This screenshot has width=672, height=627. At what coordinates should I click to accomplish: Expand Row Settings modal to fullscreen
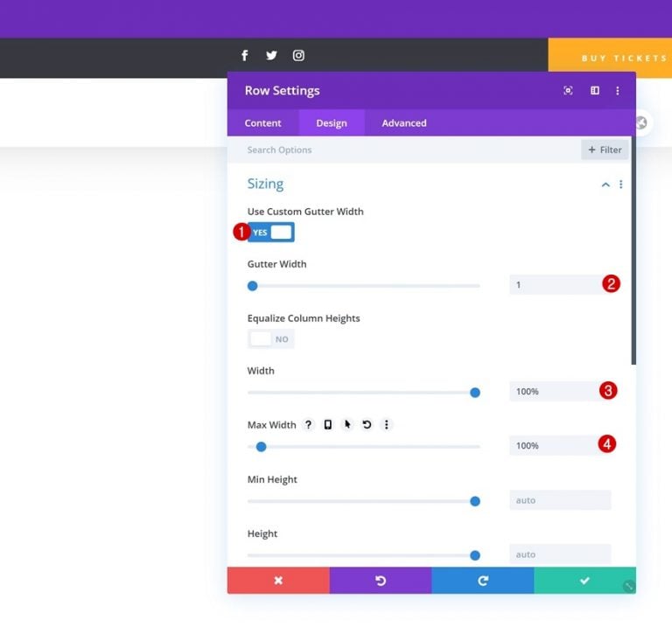tap(568, 90)
